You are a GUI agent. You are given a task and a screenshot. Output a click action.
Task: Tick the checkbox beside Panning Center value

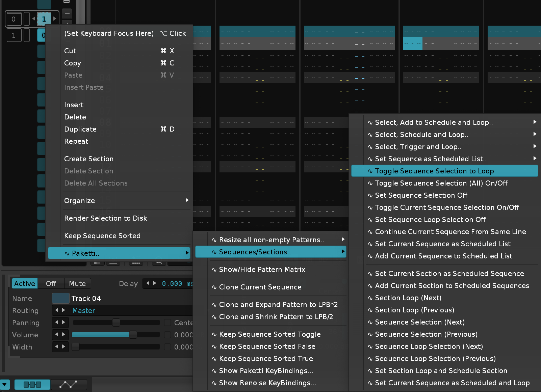[168, 323]
